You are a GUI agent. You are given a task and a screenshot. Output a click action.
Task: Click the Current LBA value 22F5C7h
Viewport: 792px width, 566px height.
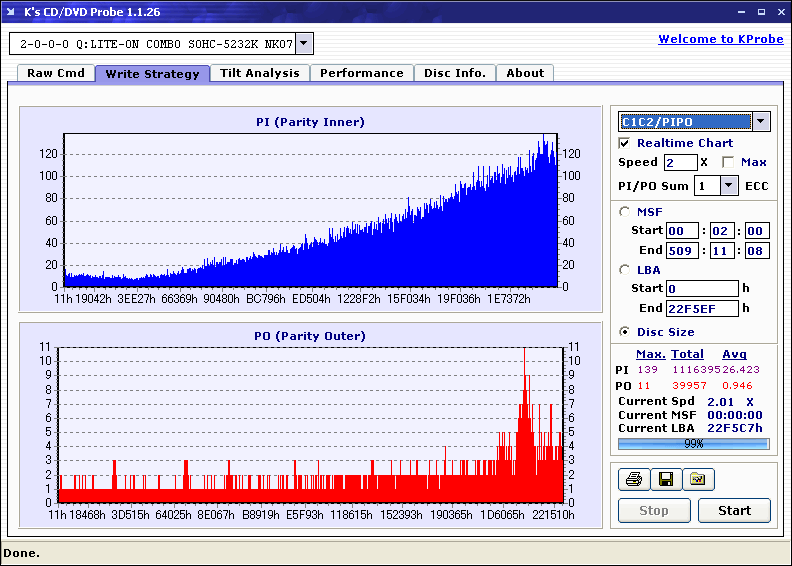pyautogui.click(x=734, y=428)
